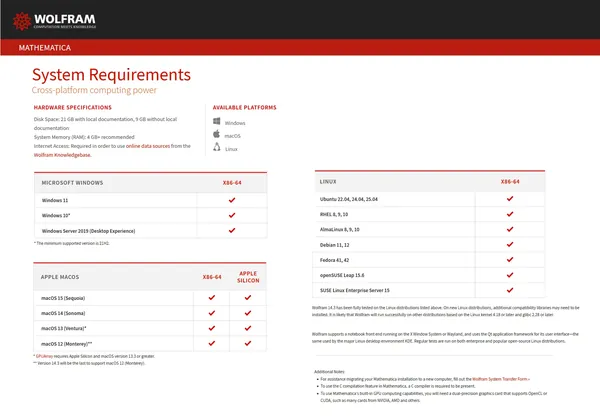Click the Apple Silicon column header
The width and height of the screenshot is (600, 419).
pos(248,277)
